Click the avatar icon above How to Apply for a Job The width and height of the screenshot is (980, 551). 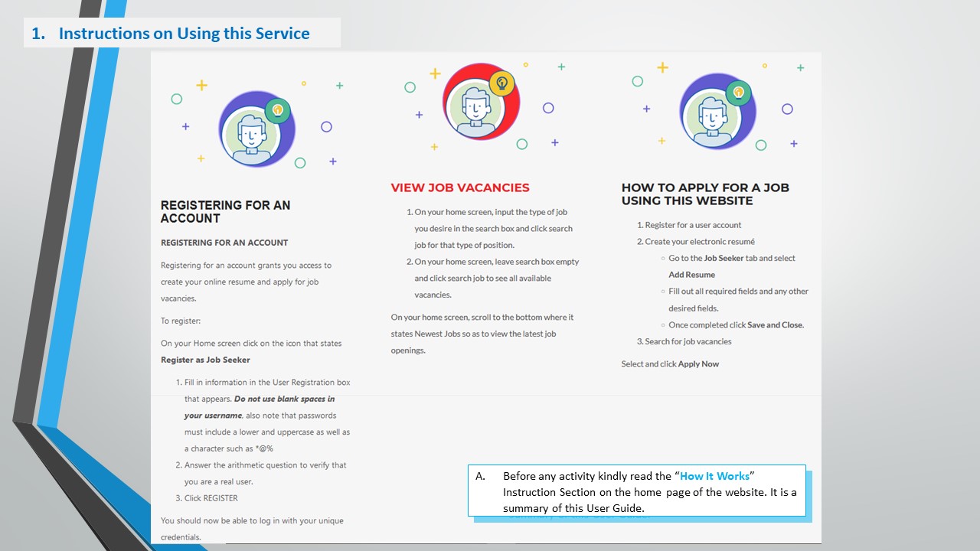[717, 112]
